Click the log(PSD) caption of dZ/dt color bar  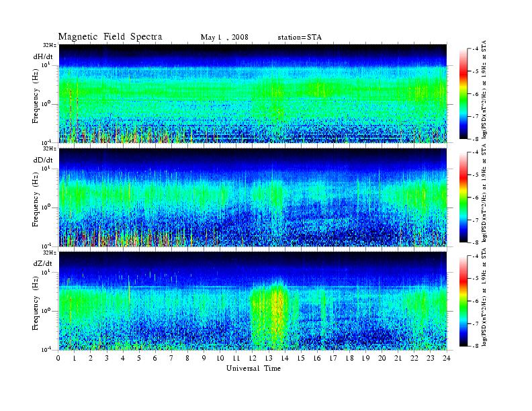click(484, 297)
